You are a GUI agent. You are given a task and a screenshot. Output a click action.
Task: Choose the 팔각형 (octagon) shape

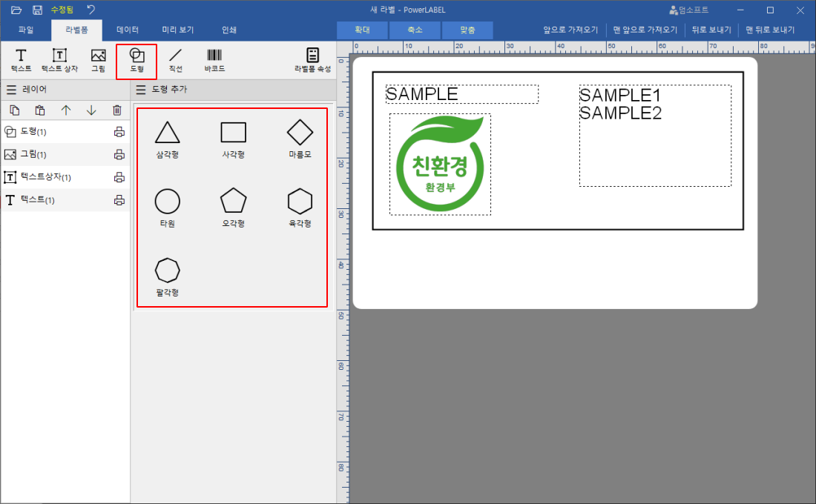pos(167,276)
